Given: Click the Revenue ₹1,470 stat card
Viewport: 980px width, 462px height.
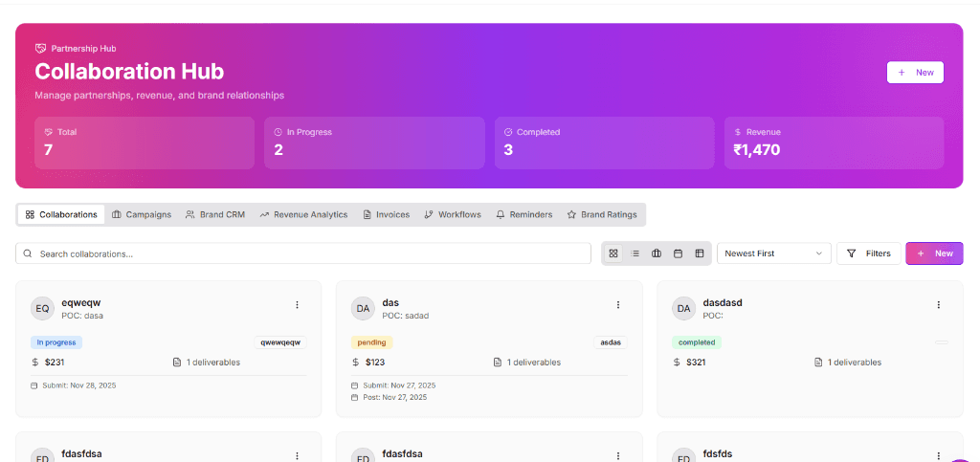Looking at the screenshot, I should tap(834, 143).
